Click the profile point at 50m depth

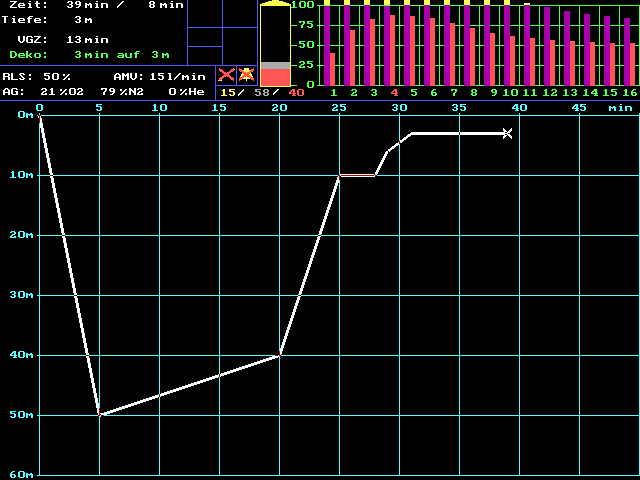(99, 414)
